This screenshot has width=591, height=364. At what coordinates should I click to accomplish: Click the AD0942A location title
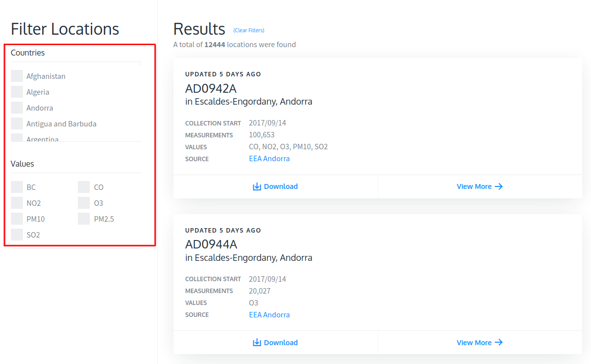(211, 88)
